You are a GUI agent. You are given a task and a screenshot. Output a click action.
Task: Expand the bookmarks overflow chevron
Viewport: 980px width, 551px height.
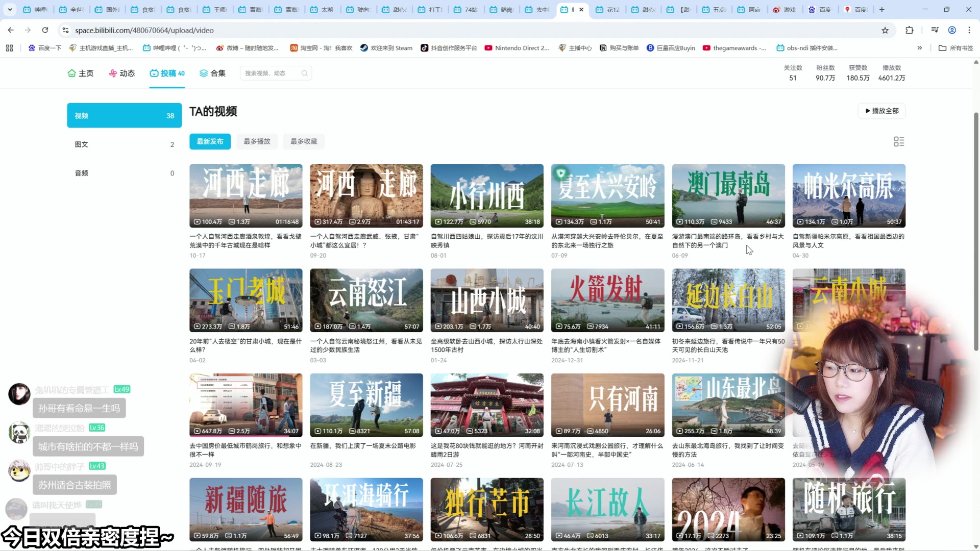[x=920, y=47]
